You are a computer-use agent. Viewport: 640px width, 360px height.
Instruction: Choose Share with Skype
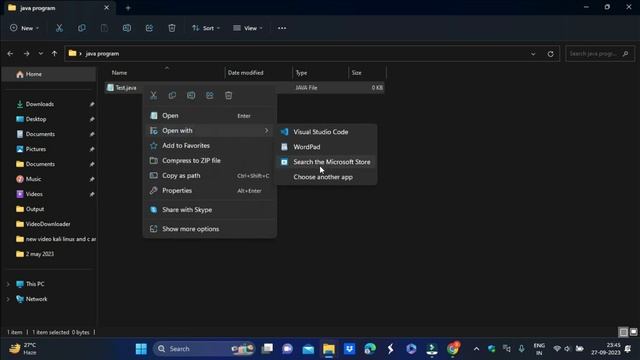(x=209, y=210)
